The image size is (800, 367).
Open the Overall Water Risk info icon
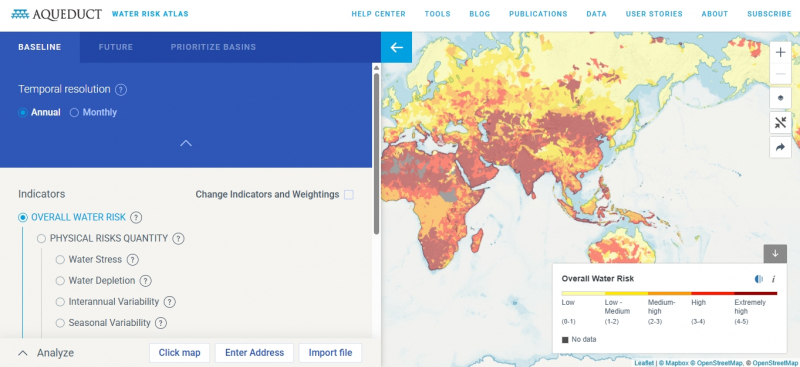773,279
